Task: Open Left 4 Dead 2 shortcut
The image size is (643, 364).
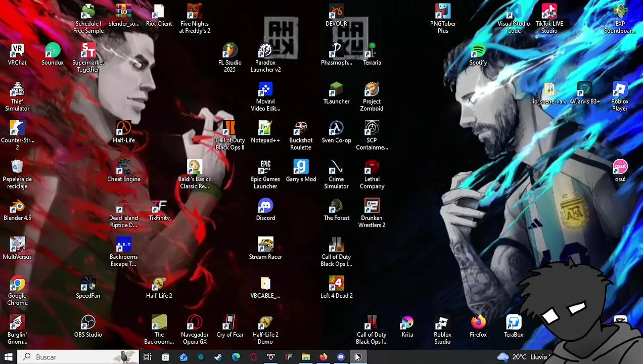Action: point(336,288)
